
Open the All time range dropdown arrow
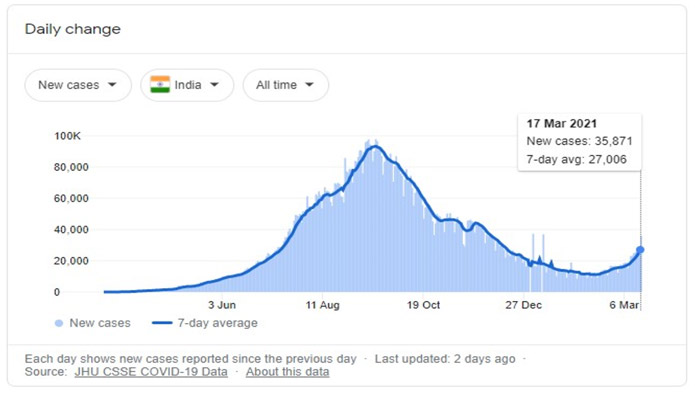pyautogui.click(x=309, y=85)
